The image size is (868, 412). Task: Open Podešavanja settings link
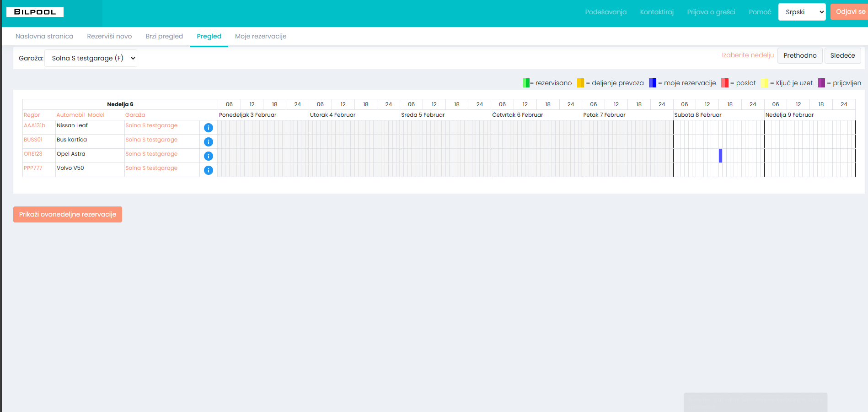point(605,12)
